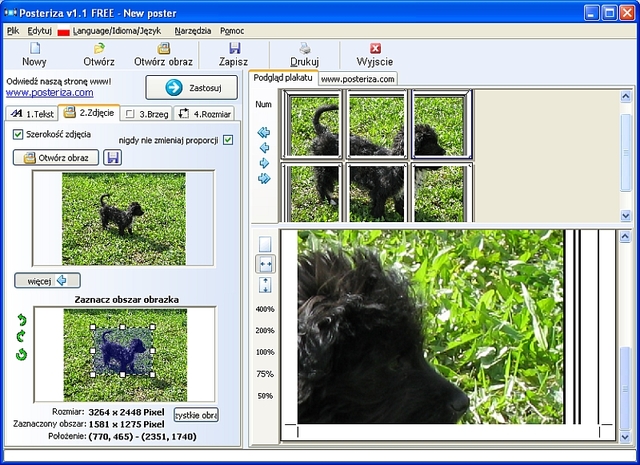Click the bottom-right handle of the selection area
640x465 pixels.
pos(153,374)
